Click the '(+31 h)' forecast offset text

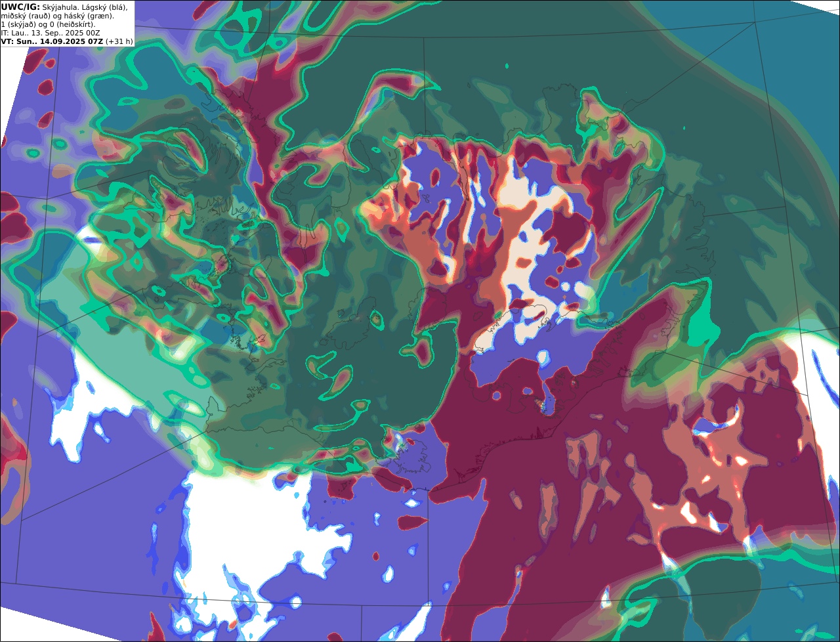(119, 41)
